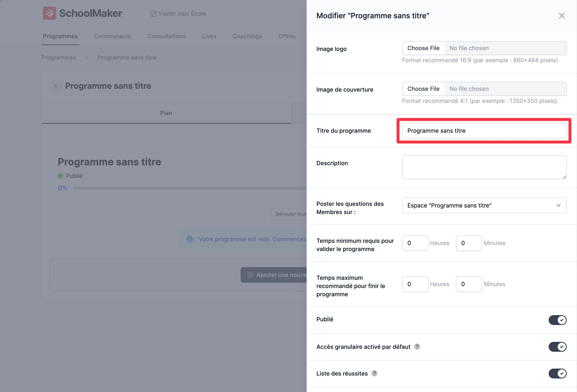This screenshot has height=392, width=577.
Task: Toggle the Publié switch
Action: click(557, 320)
